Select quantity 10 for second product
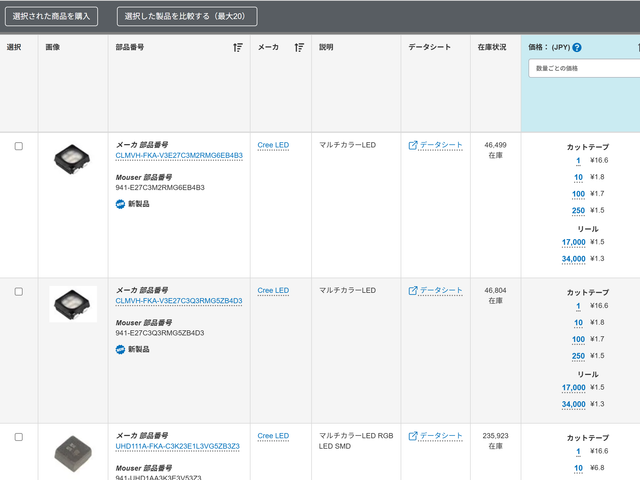The width and height of the screenshot is (640, 480). click(578, 322)
